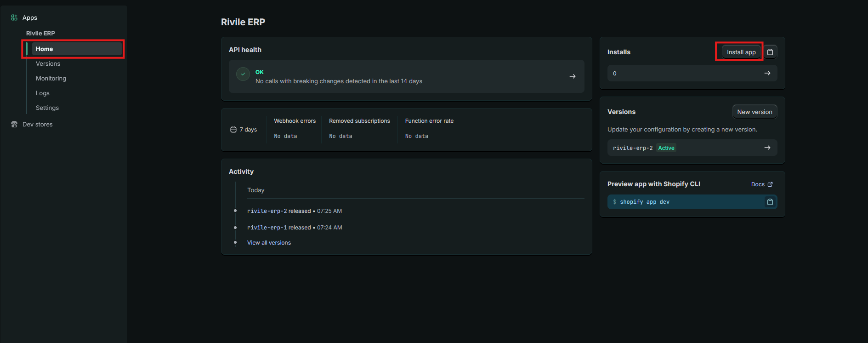868x343 pixels.
Task: Open the API health OK status row
Action: tap(407, 76)
